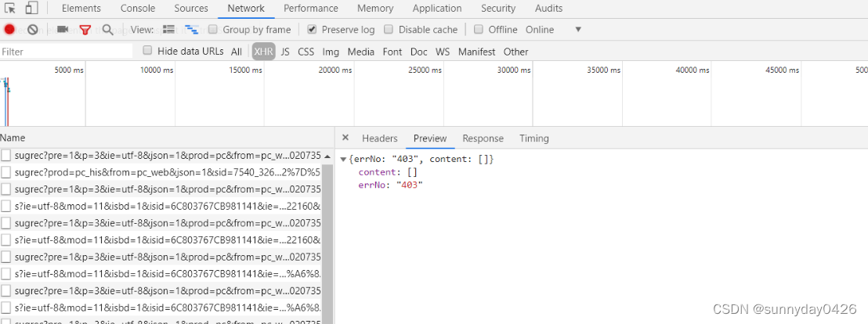
Task: Switch to the Console tab
Action: point(138,9)
